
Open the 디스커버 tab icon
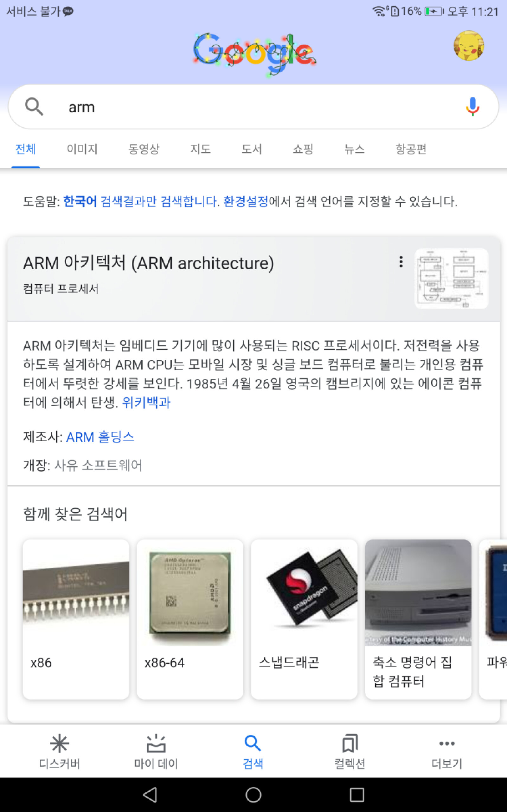tap(59, 744)
